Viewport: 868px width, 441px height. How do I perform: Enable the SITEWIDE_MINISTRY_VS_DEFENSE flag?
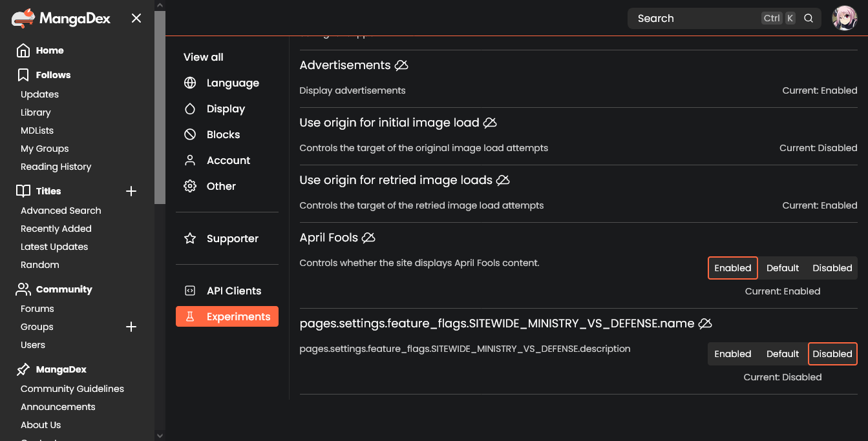[x=732, y=354]
